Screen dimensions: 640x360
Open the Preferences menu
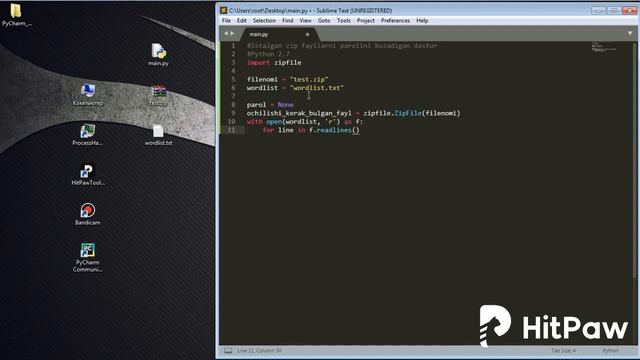tap(395, 20)
